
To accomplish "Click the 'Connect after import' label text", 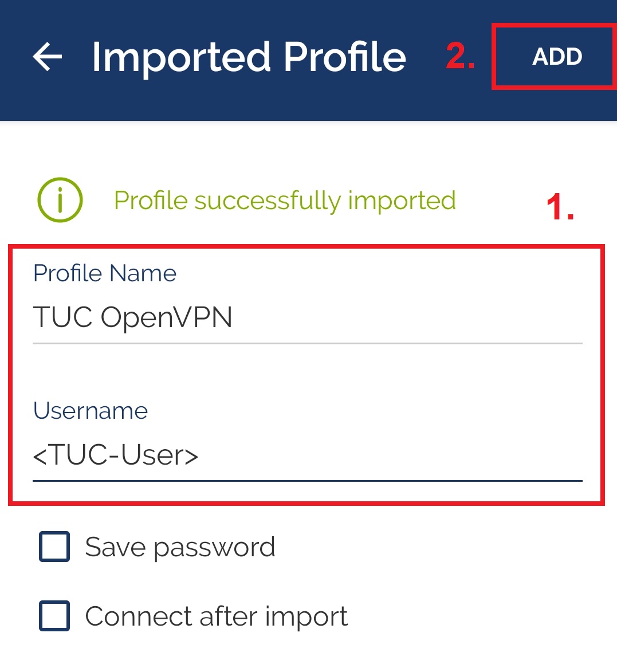I will point(217,616).
